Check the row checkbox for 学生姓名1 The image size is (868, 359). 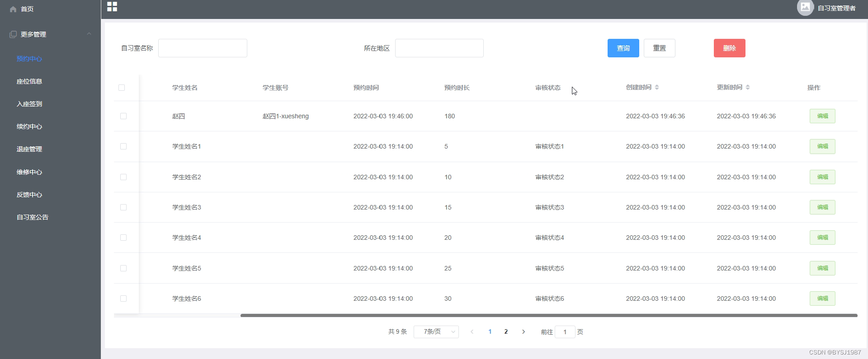click(x=123, y=146)
